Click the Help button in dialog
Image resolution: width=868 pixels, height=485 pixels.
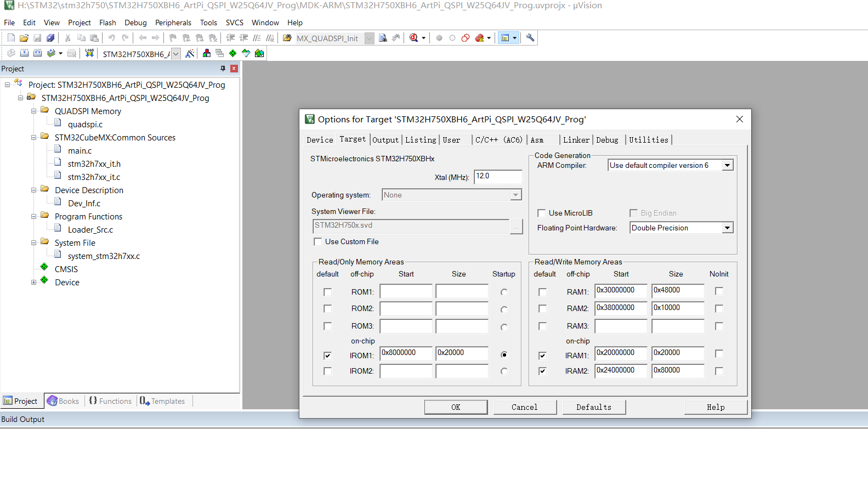[x=716, y=407]
